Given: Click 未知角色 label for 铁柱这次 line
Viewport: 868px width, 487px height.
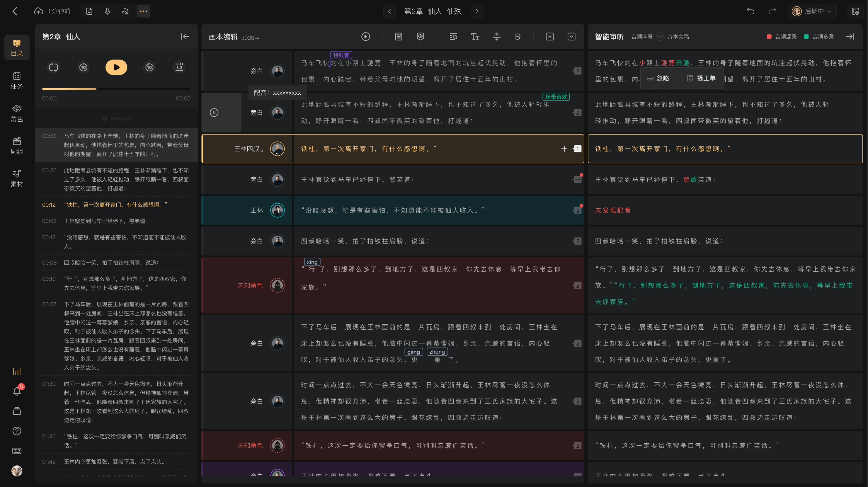Looking at the screenshot, I should pyautogui.click(x=250, y=446).
